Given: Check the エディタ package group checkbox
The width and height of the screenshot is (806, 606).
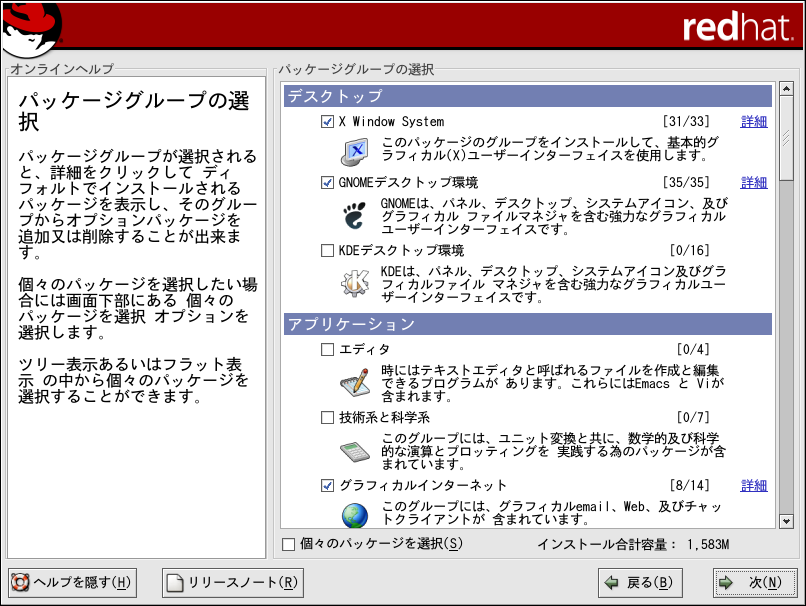Looking at the screenshot, I should click(x=327, y=350).
